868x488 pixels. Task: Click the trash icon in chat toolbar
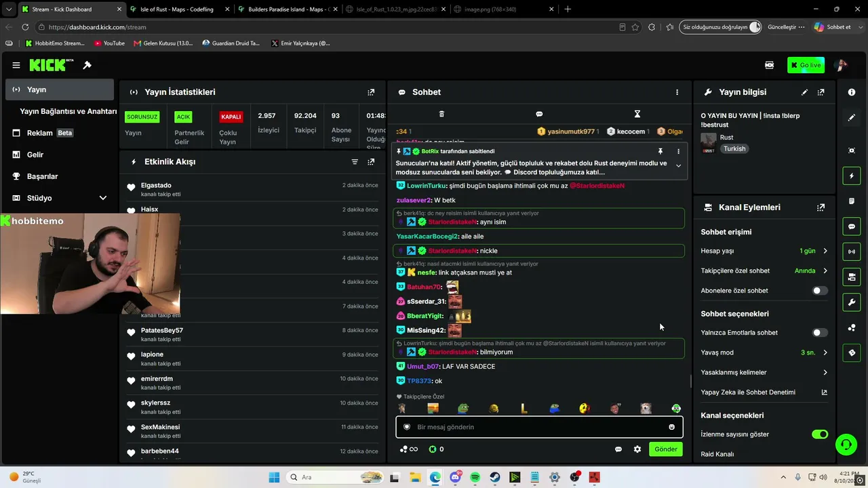tap(441, 114)
